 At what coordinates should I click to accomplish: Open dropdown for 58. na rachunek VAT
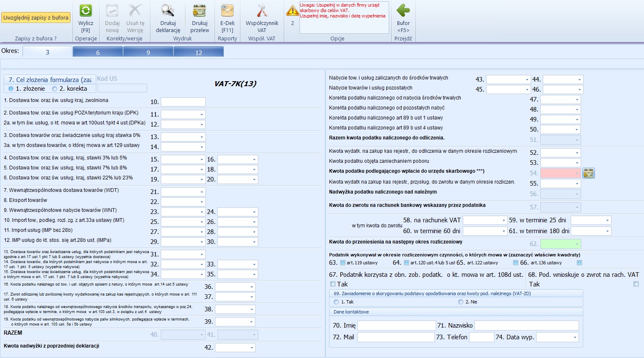coord(504,220)
